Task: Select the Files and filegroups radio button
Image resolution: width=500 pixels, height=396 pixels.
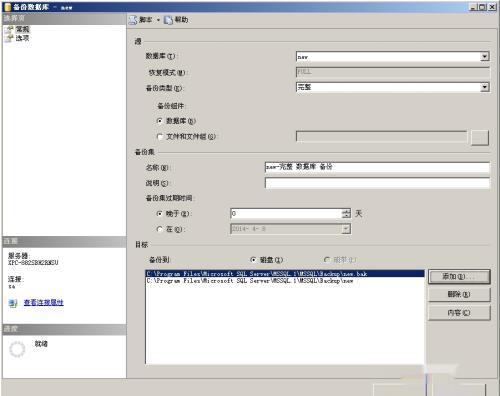Action: pos(160,136)
